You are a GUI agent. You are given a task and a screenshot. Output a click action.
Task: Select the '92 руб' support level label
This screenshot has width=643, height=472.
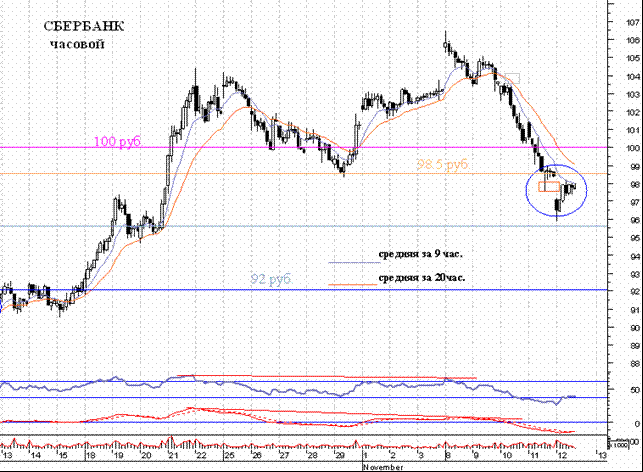pos(271,279)
